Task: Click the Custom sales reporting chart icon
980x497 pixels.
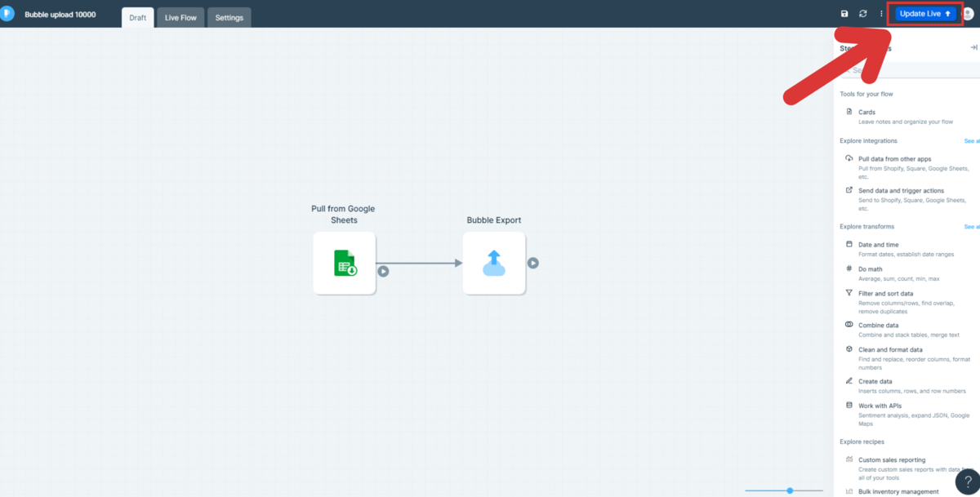Action: pos(849,459)
